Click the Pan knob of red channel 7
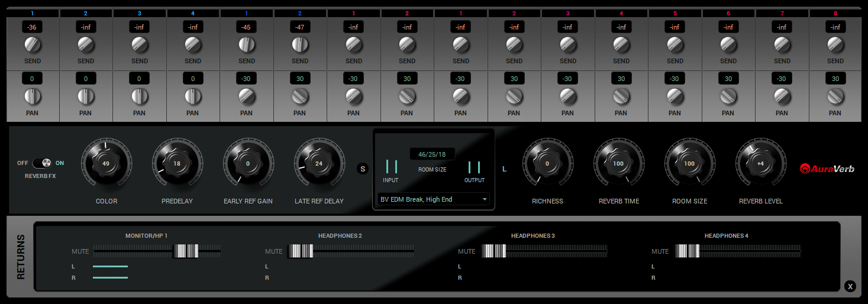This screenshot has width=868, height=304. pos(782,96)
